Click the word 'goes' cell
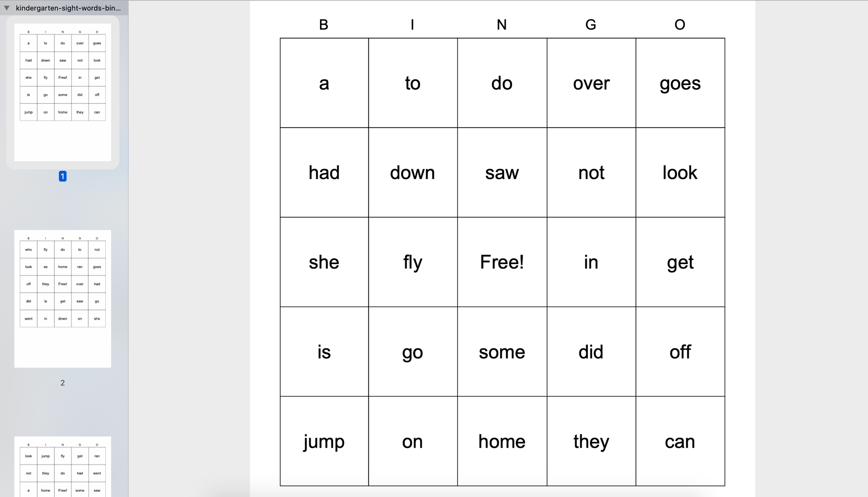Screen dimensions: 868x497 point(679,83)
